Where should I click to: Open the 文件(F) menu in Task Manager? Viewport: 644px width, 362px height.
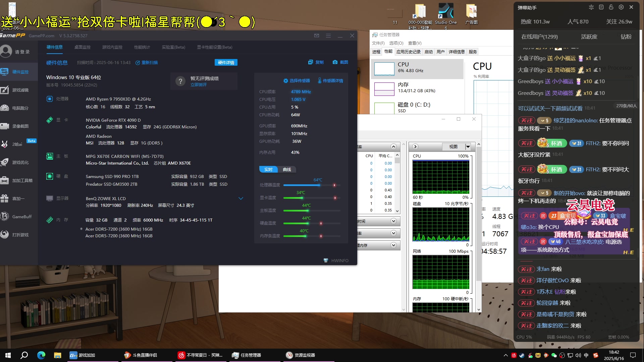[x=378, y=43]
